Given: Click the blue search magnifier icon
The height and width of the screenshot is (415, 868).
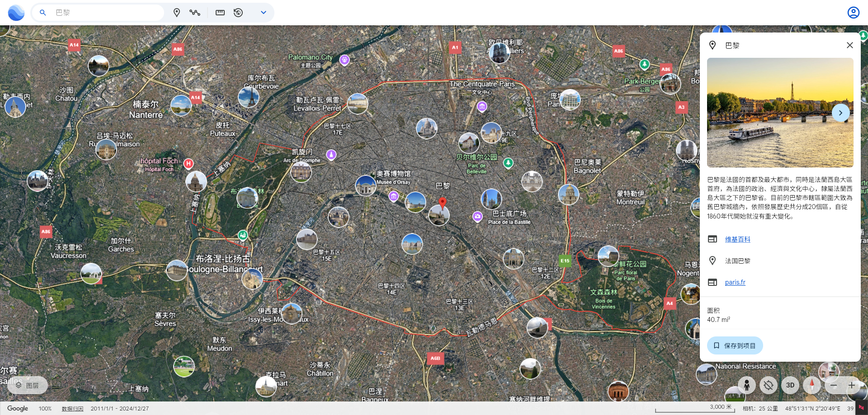Looking at the screenshot, I should 43,13.
